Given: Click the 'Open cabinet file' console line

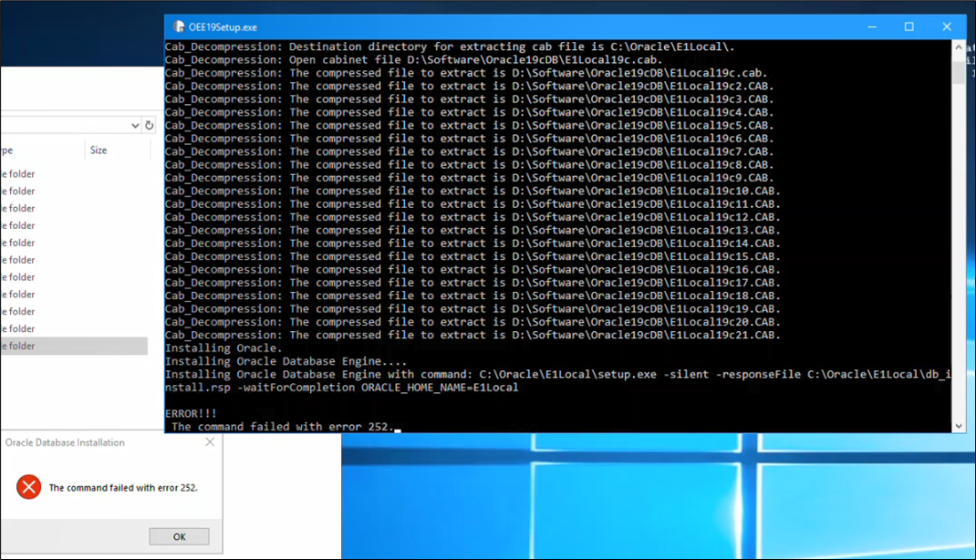Looking at the screenshot, I should (x=414, y=59).
